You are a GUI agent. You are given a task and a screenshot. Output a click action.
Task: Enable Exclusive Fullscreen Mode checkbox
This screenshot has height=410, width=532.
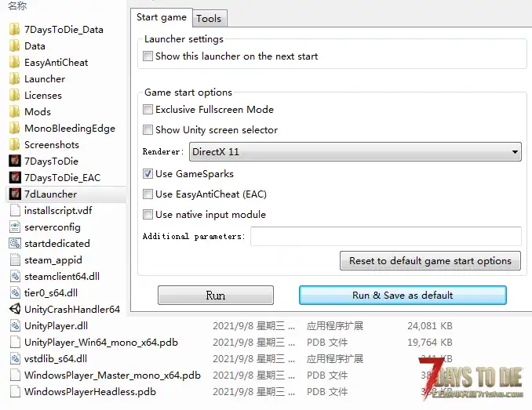tap(148, 110)
